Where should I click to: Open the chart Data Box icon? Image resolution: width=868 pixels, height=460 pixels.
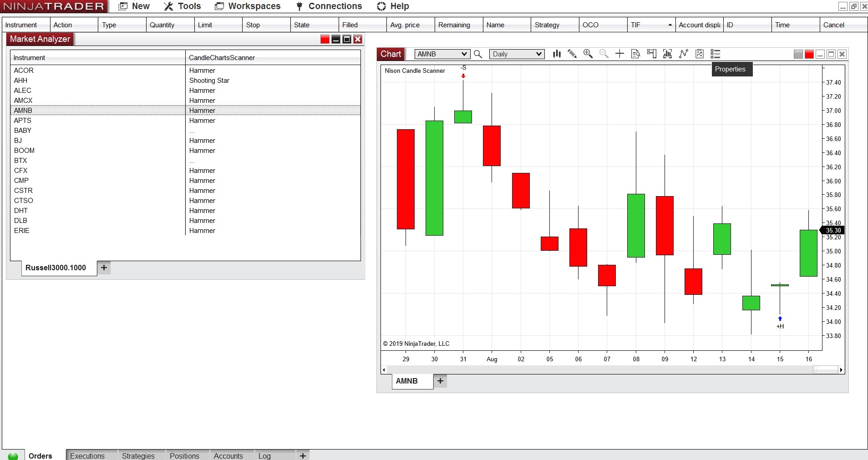tap(636, 54)
